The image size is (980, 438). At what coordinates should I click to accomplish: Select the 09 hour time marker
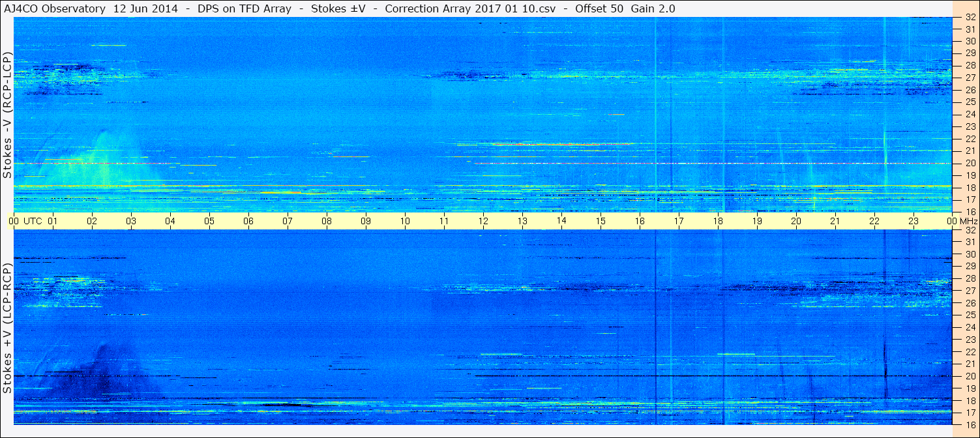pos(366,221)
